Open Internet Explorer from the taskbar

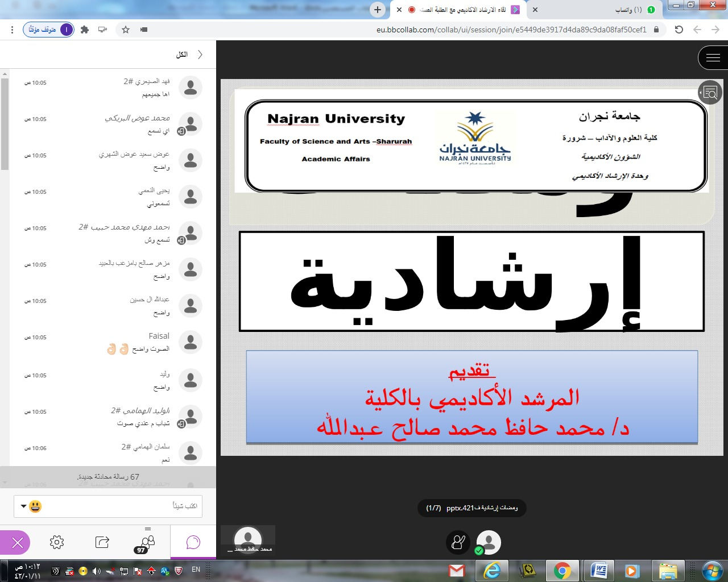tap(492, 571)
